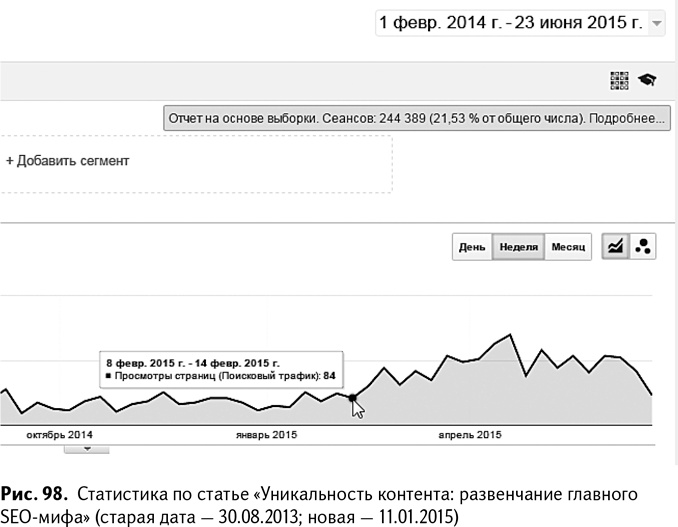Select the Неделя weekly interval toggle
The height and width of the screenshot is (527, 678).
point(518,246)
